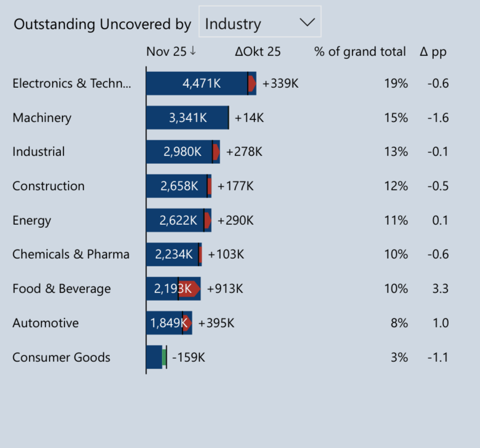The image size is (480, 448).
Task: Click the Δ pp column header
Action: tap(433, 51)
